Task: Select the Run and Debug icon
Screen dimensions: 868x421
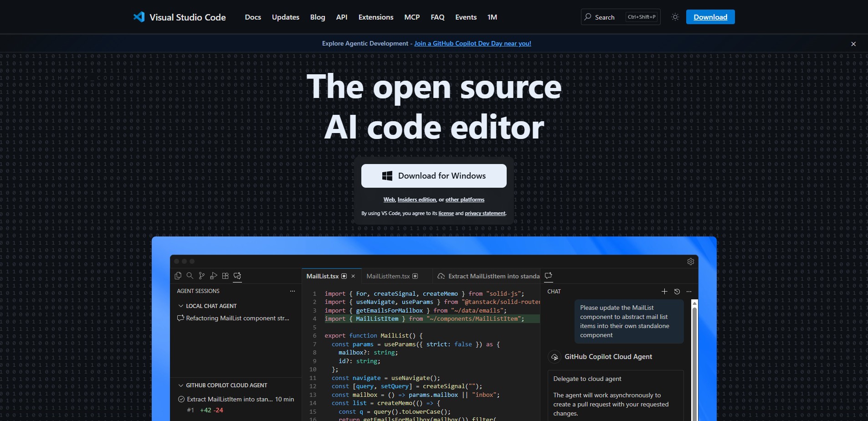Action: pos(213,276)
